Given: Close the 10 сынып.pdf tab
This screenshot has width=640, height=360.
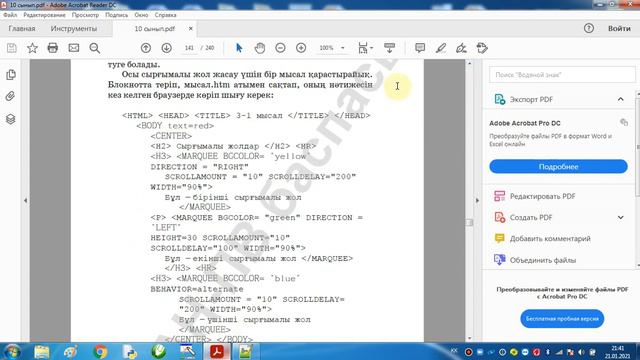Looking at the screenshot, I should [191, 29].
